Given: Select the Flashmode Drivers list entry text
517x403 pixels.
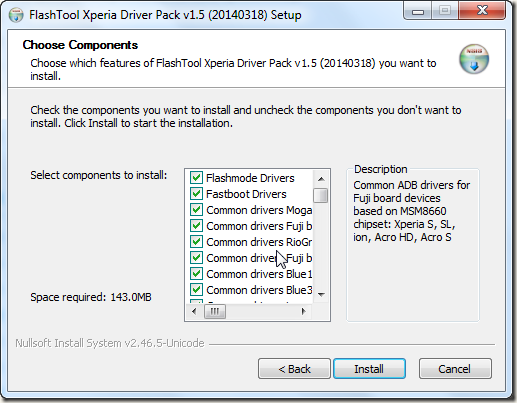Looking at the screenshot, I should [x=250, y=178].
